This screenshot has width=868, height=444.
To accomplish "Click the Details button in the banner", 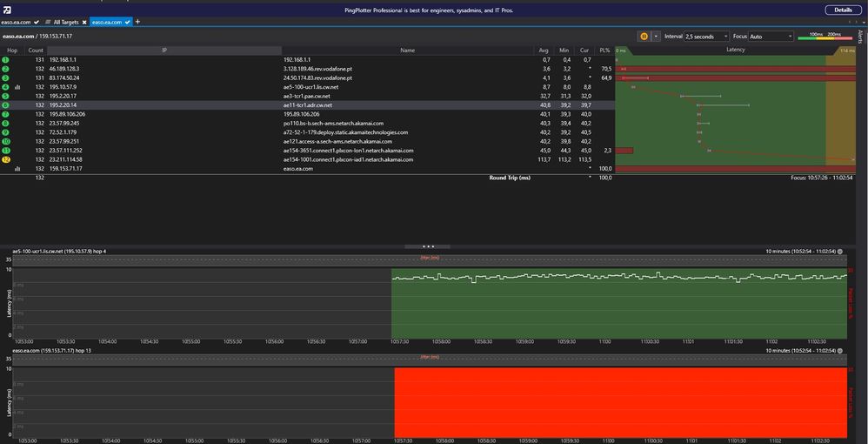I will pyautogui.click(x=843, y=10).
